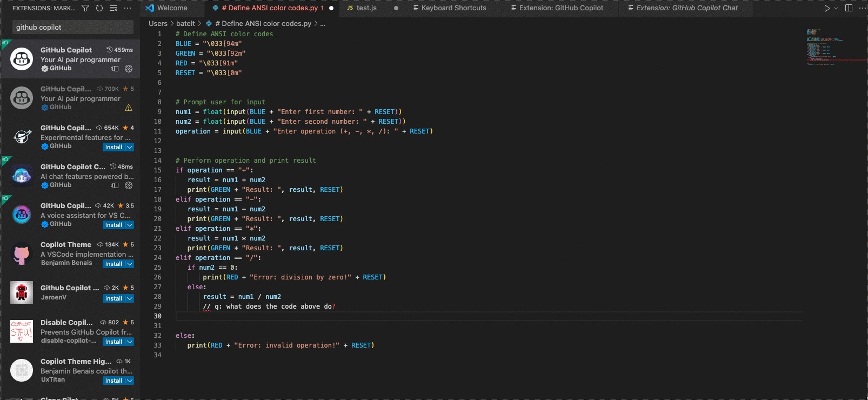Refresh the extensions list
Viewport: 868px width, 400px height.
[99, 8]
